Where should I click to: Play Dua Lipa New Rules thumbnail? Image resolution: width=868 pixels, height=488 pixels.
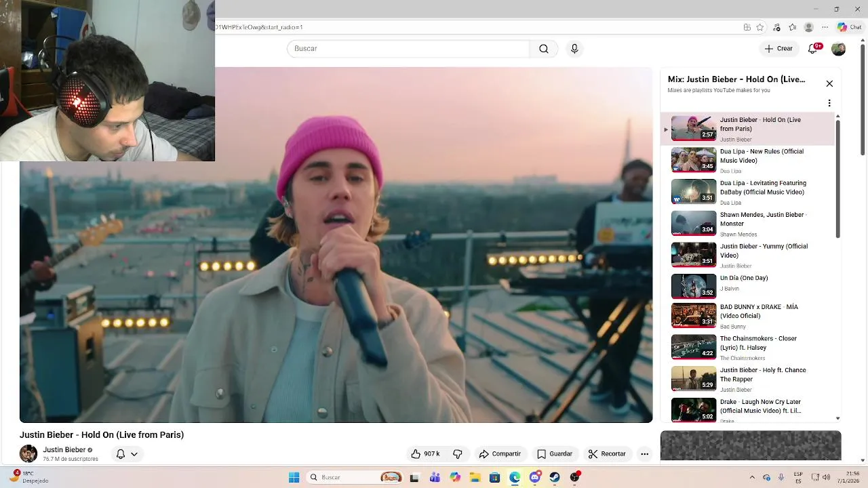[694, 160]
